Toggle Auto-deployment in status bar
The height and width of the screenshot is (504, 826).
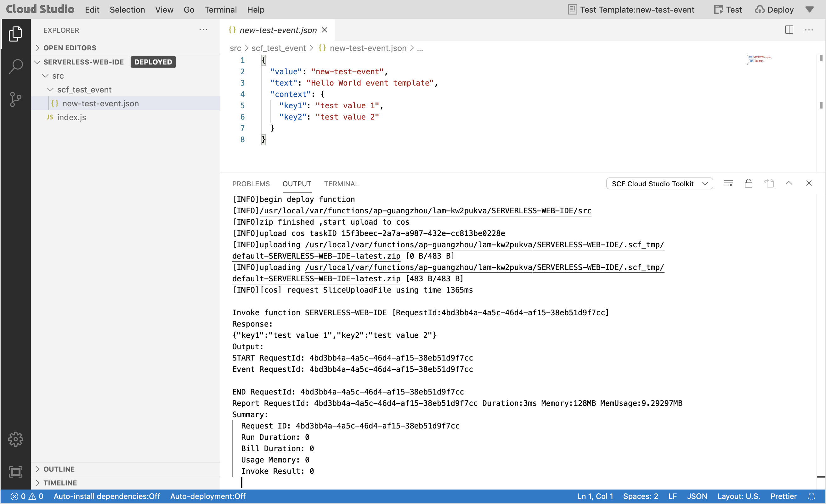pos(207,496)
